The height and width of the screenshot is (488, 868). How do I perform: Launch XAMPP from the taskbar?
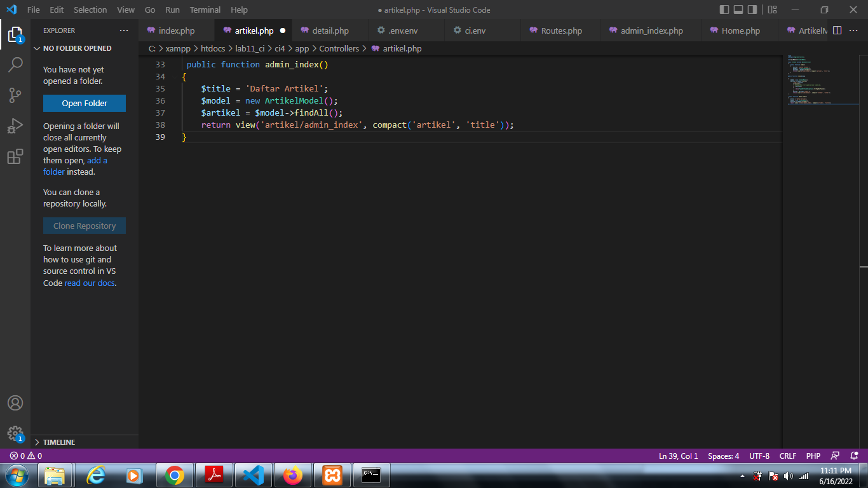[x=332, y=475]
